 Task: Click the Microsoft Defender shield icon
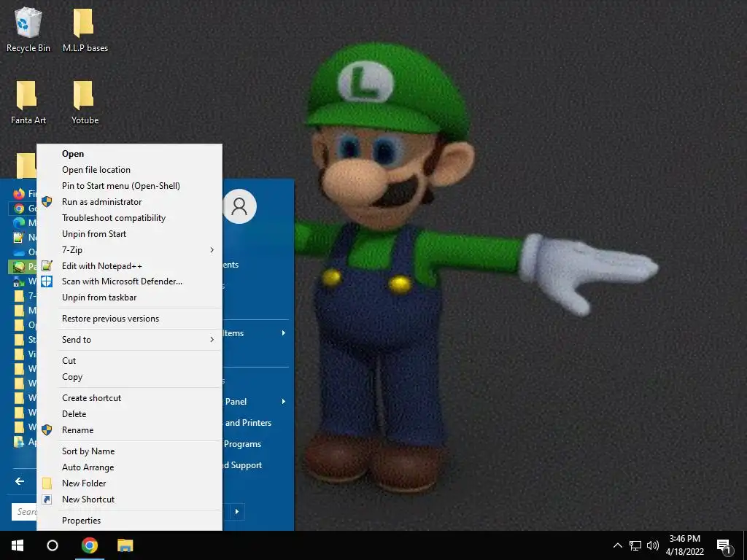(x=47, y=281)
